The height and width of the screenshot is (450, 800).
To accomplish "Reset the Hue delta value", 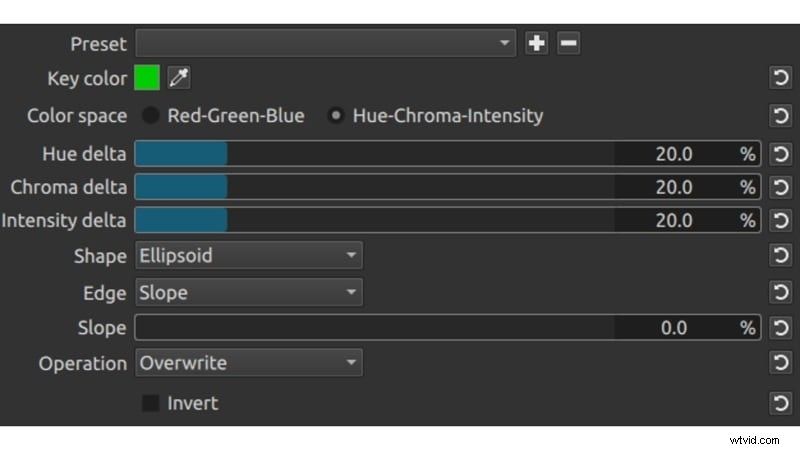I will click(x=781, y=154).
